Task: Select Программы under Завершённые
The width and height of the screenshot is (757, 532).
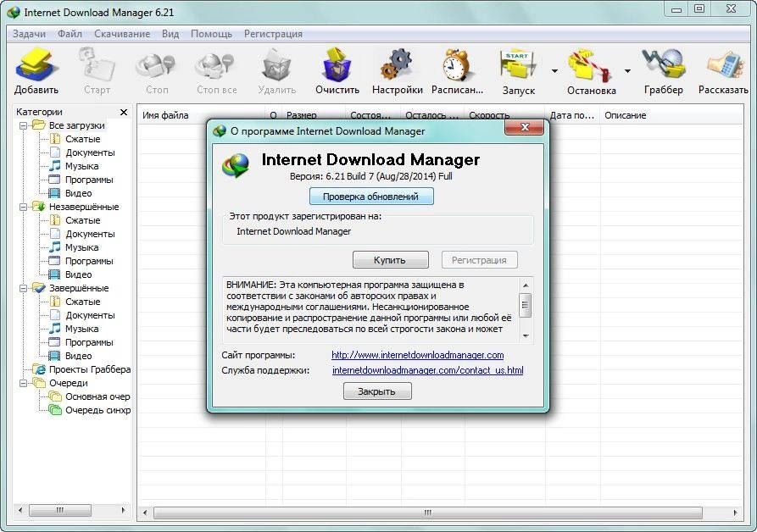Action: point(89,342)
